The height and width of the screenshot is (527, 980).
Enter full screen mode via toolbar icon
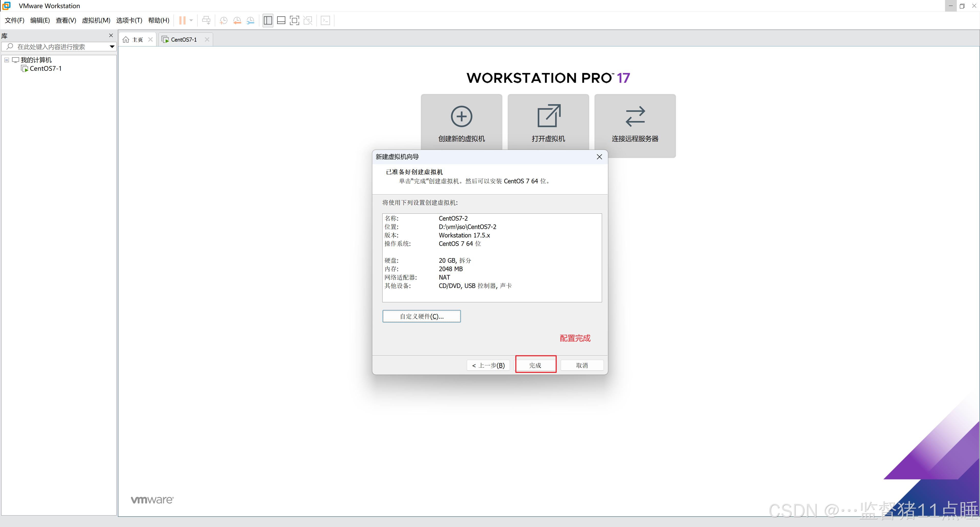tap(294, 20)
